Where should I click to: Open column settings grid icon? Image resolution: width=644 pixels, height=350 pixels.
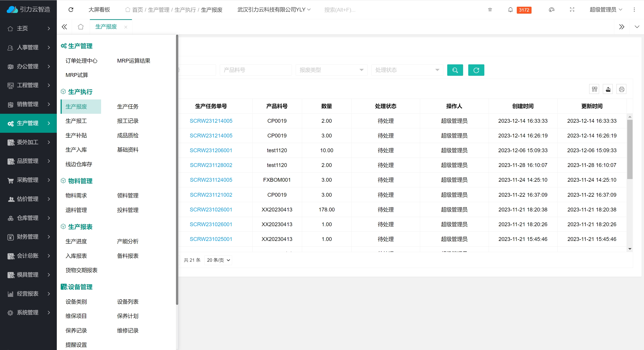click(x=594, y=89)
